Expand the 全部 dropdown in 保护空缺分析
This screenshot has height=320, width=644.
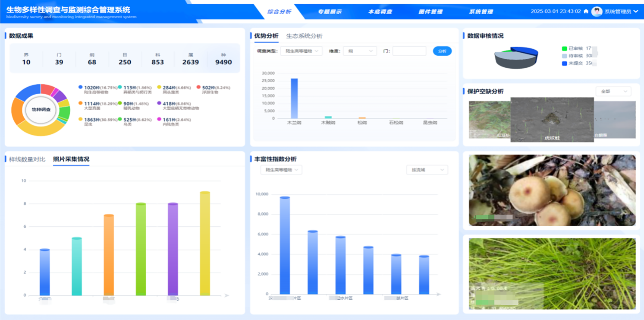click(x=613, y=92)
